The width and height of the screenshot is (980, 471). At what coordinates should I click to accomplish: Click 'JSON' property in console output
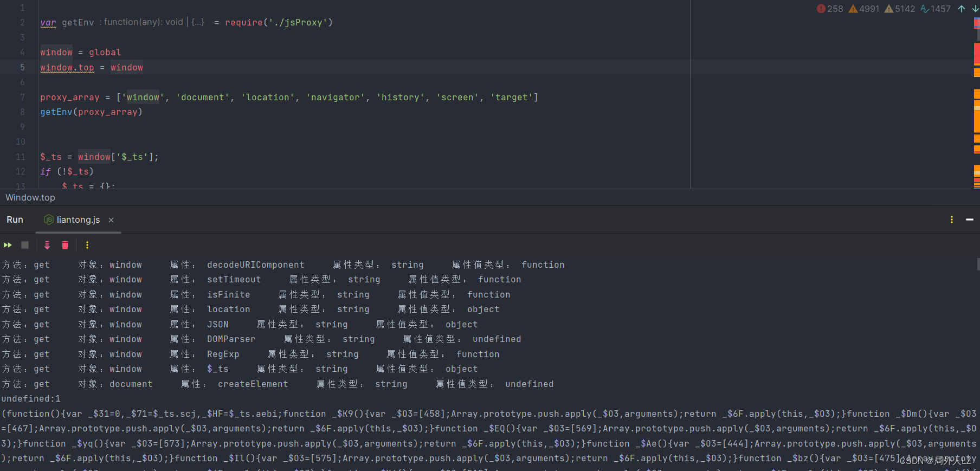point(218,324)
